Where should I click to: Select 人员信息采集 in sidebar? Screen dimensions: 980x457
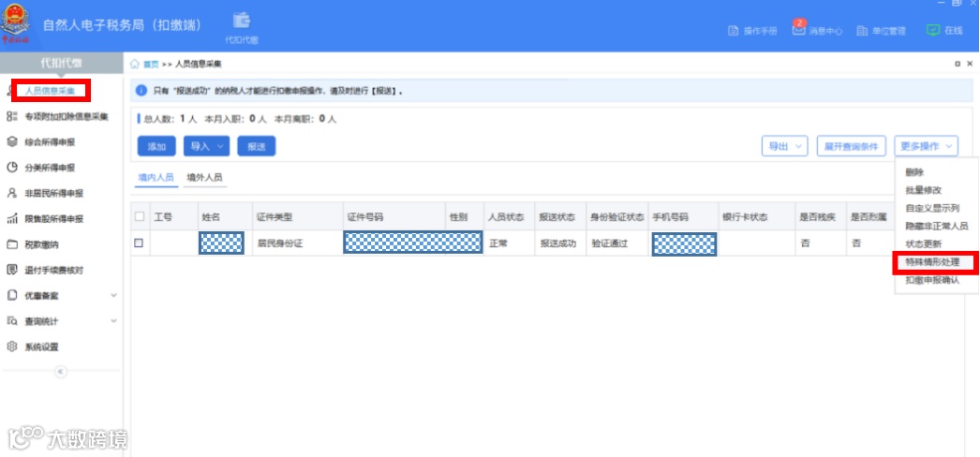pyautogui.click(x=50, y=91)
